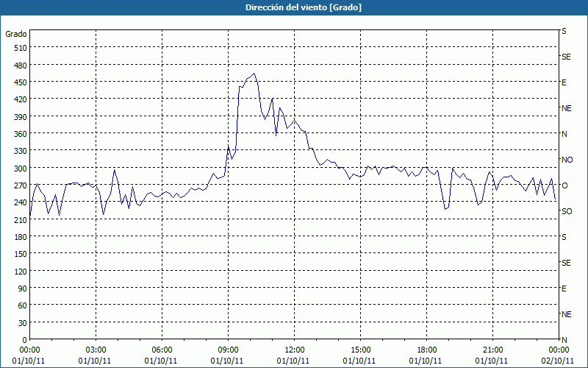Viewport: 588px width, 368px height.
Task: Click the 01/10/11 date under 06:00
Action: [x=162, y=361]
